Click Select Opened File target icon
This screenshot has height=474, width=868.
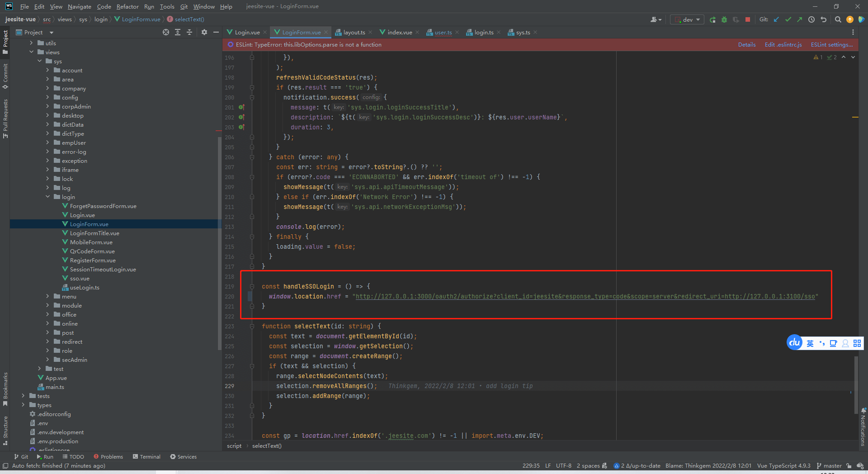click(x=166, y=32)
